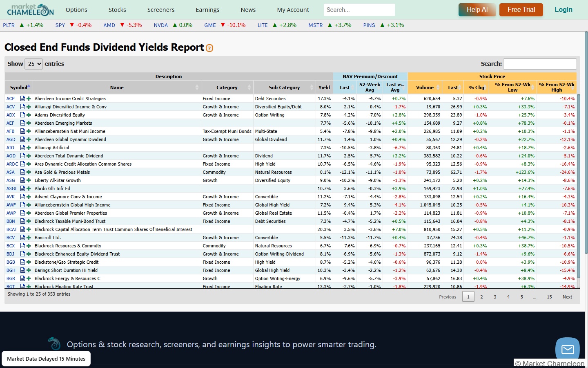Jump to page 15 of results

point(549,297)
